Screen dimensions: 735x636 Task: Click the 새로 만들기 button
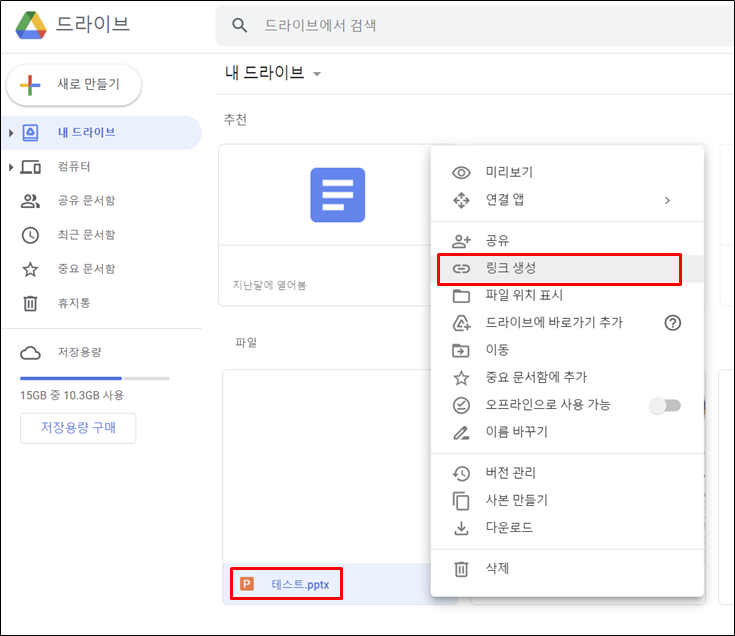coord(74,85)
